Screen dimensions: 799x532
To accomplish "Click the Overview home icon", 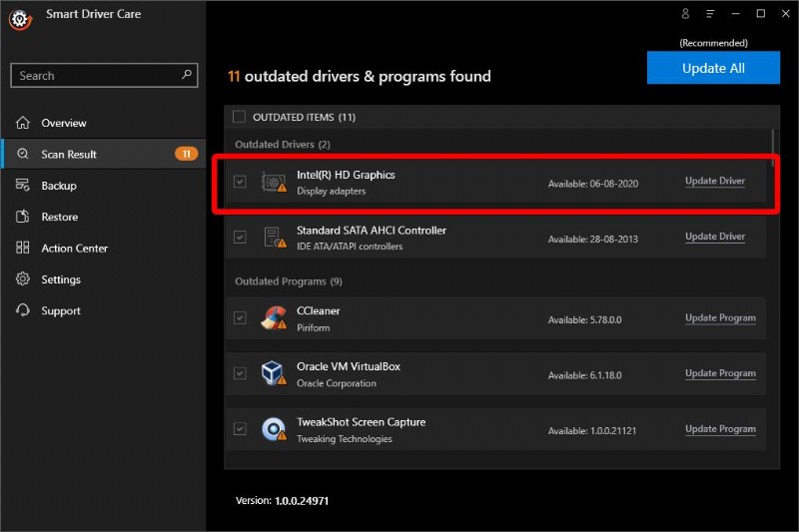I will click(x=22, y=123).
